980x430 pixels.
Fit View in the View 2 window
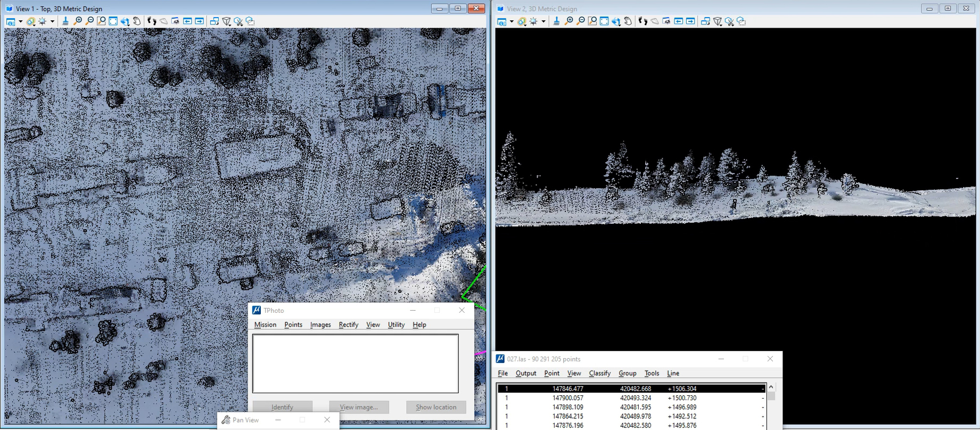tap(604, 21)
